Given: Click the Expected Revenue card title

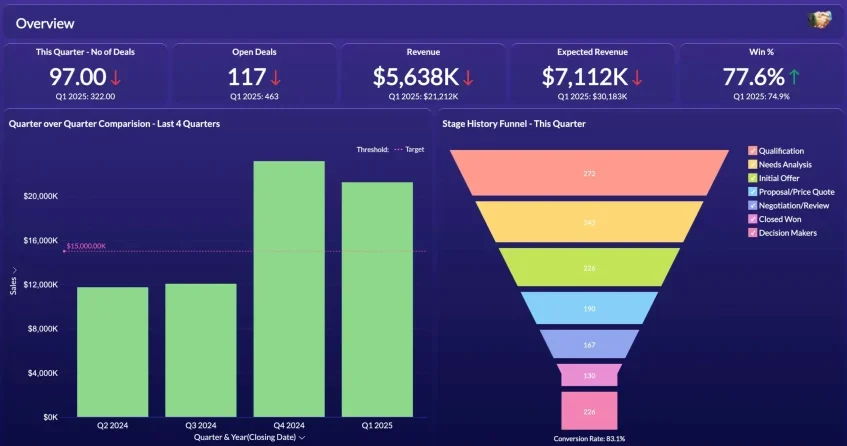Looking at the screenshot, I should tap(593, 52).
